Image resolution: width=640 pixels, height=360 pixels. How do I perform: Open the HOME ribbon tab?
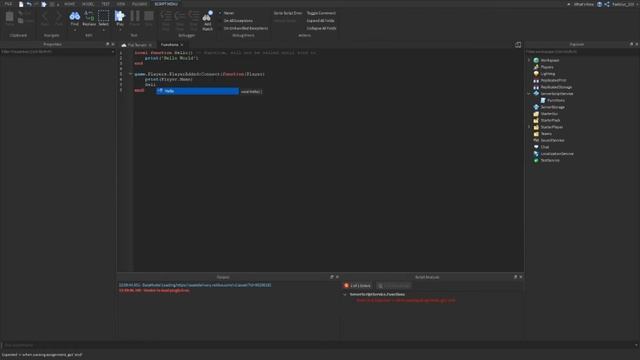pyautogui.click(x=69, y=4)
